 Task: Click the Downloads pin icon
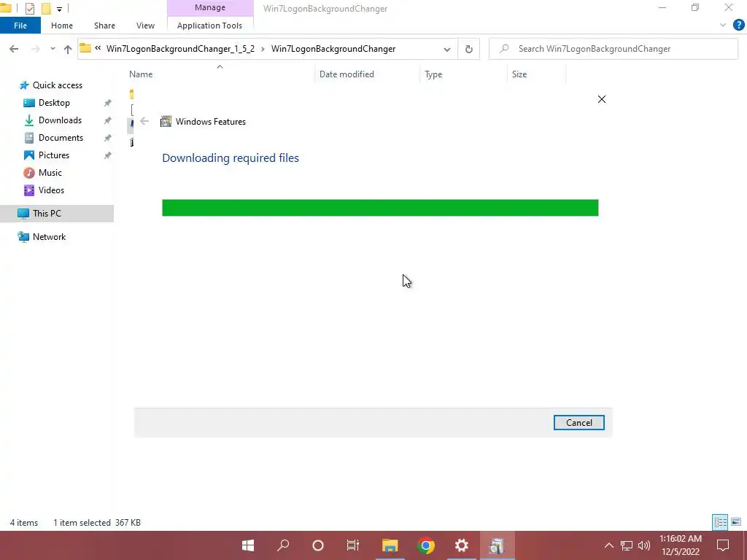(x=108, y=120)
